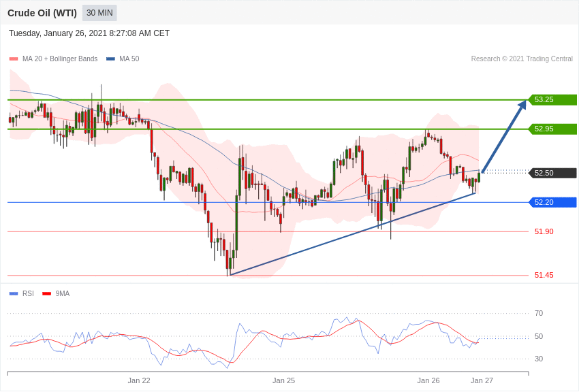Click the RSI 50 axis label
Image resolution: width=579 pixels, height=392 pixels.
(x=539, y=336)
